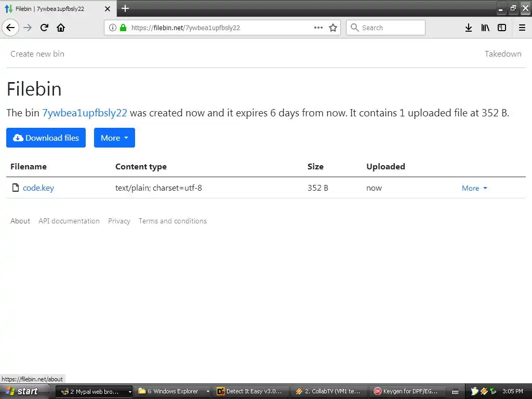Click the browser Back arrow button
The height and width of the screenshot is (399, 532).
click(x=10, y=28)
